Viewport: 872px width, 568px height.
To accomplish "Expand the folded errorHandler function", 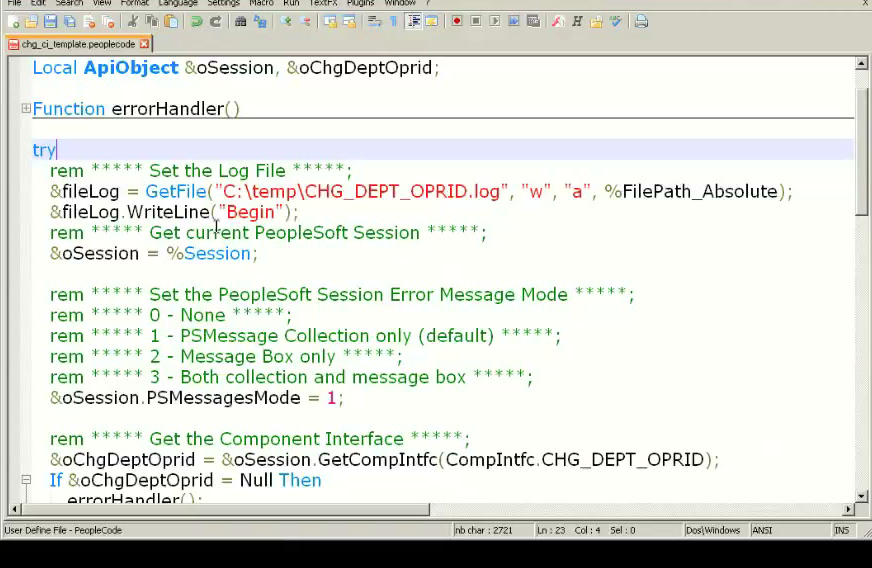I will pyautogui.click(x=26, y=108).
